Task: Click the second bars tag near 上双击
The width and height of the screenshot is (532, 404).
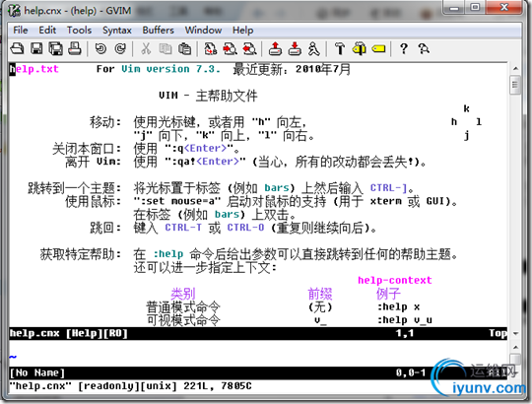Action: coord(227,215)
